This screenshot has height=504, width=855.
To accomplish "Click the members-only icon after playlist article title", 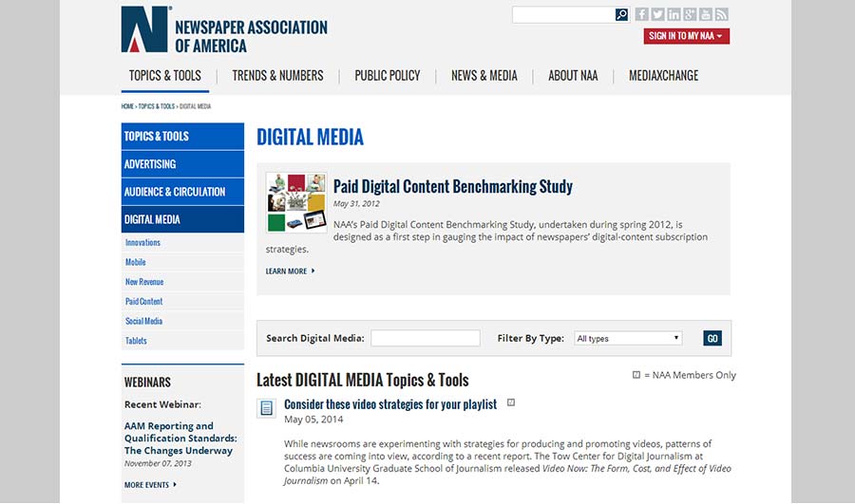I will [511, 402].
